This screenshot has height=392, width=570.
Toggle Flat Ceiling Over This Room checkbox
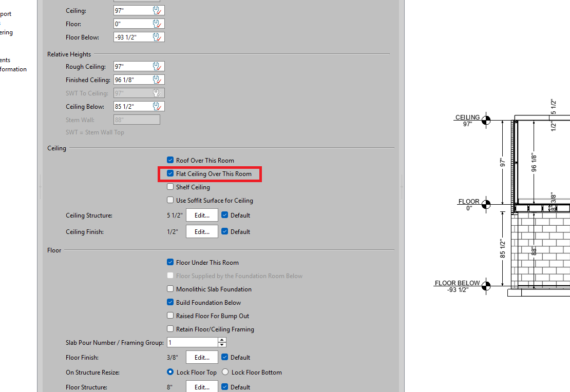(x=170, y=174)
